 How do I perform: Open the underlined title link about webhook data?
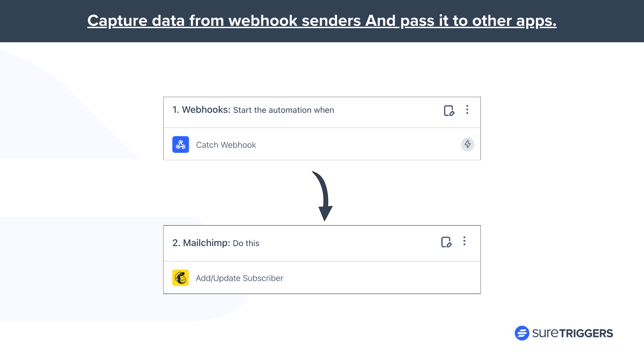point(322,21)
